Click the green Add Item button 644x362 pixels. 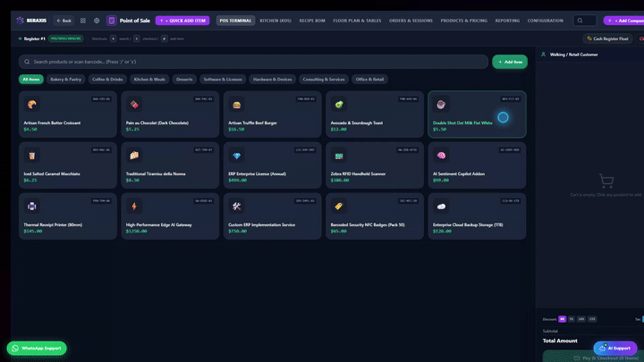point(510,62)
